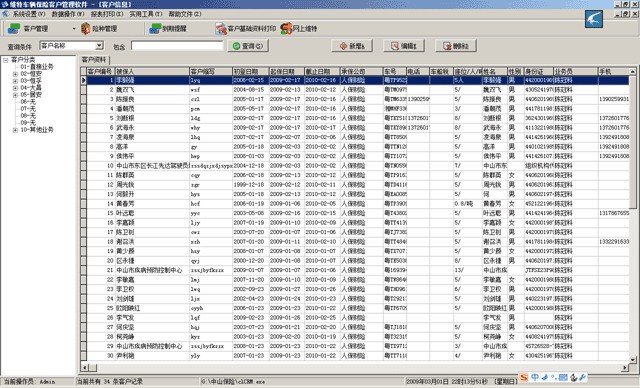Image resolution: width=640 pixels, height=388 pixels.
Task: Select the cell with abbreviation wxf
Action: click(x=211, y=90)
